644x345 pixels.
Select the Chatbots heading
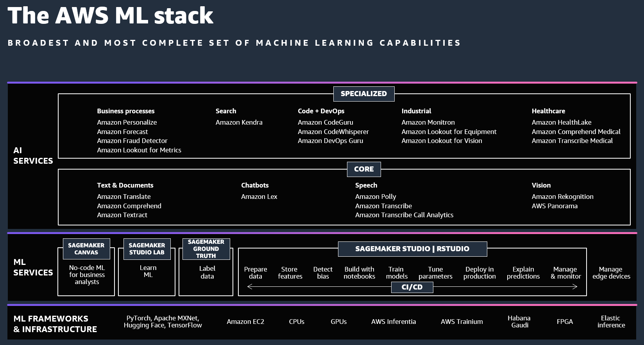coord(255,185)
